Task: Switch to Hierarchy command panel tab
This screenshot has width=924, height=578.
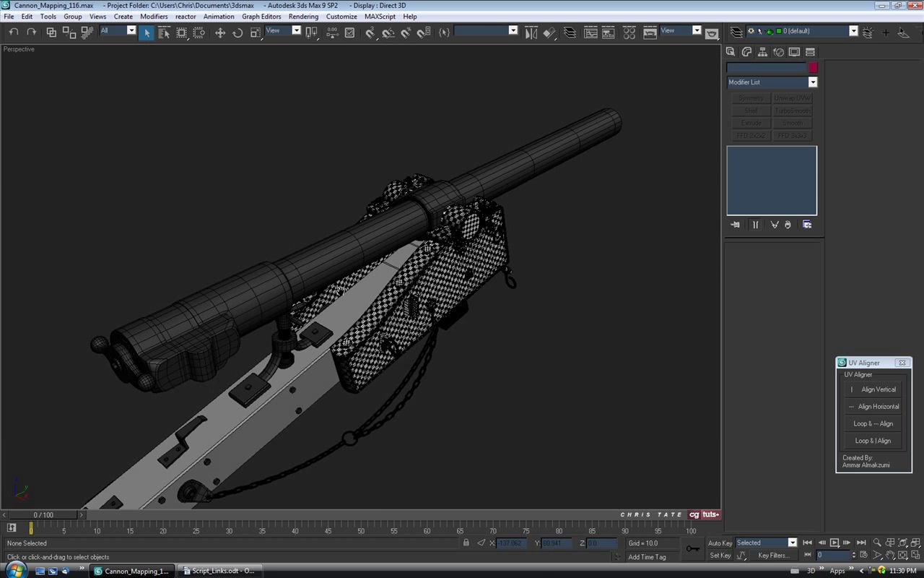Action: tap(762, 52)
